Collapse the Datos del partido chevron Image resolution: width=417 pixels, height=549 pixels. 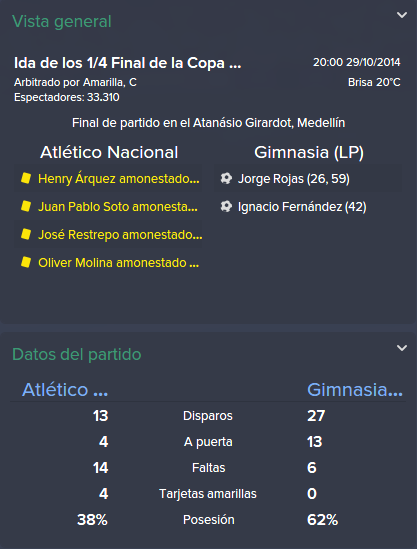[402, 348]
